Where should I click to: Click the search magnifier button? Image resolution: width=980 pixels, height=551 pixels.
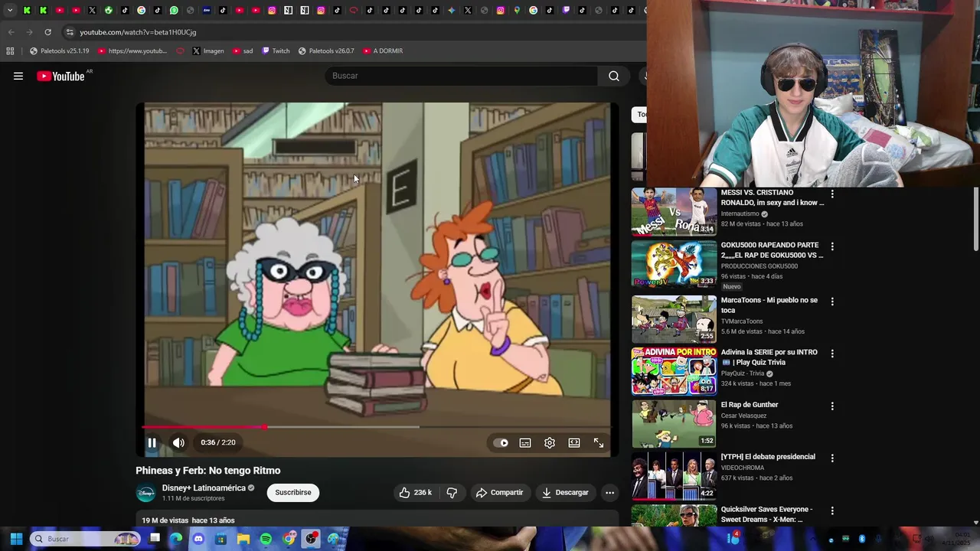point(614,76)
